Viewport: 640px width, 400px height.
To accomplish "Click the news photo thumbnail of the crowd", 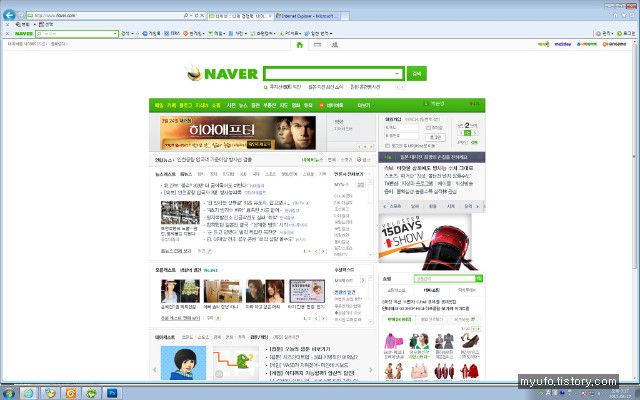I will 180,213.
